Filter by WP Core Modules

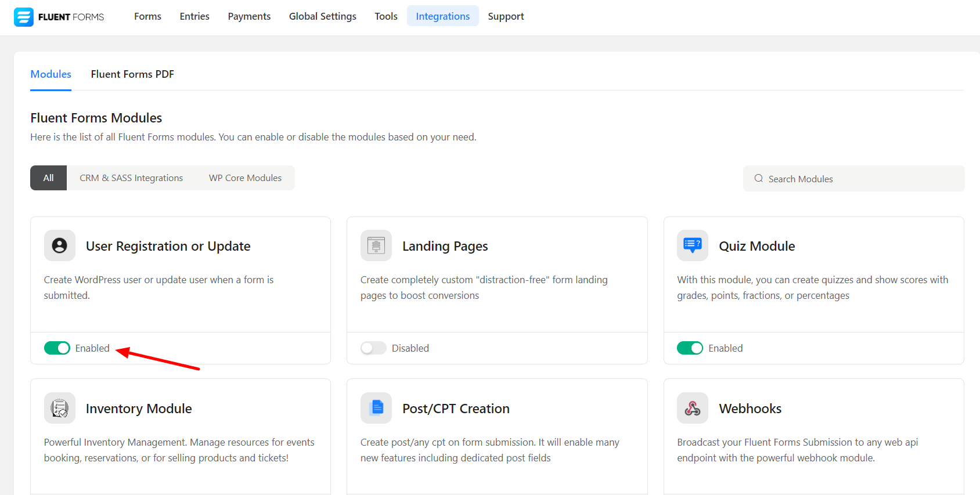point(245,178)
